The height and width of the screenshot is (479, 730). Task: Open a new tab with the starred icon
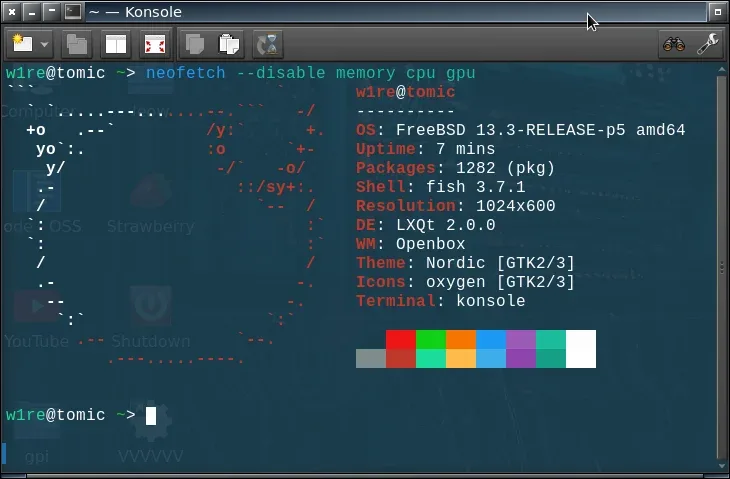pyautogui.click(x=22, y=44)
